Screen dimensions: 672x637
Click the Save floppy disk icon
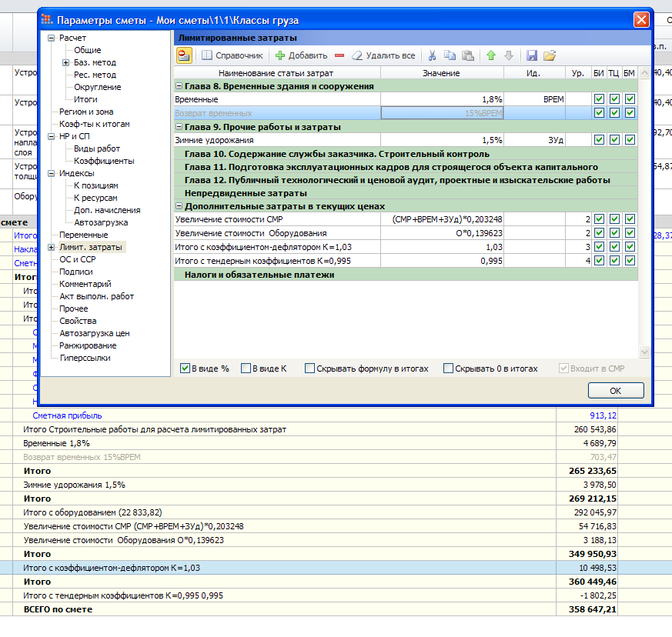[532, 55]
